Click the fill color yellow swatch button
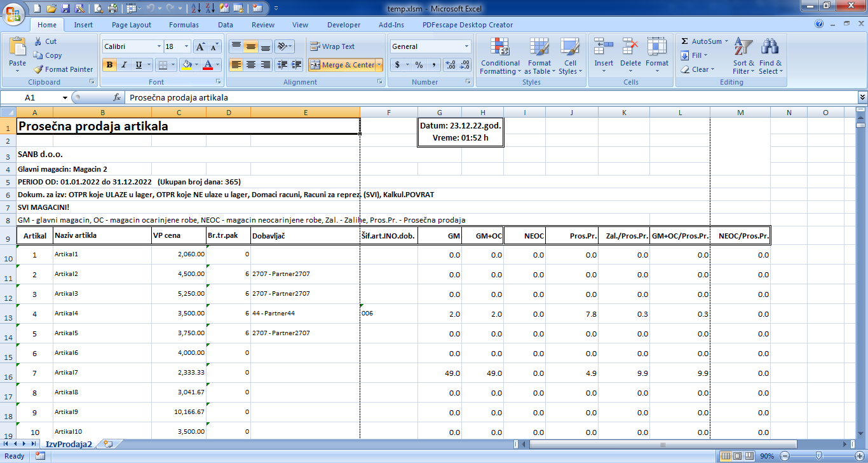868x463 pixels. [x=186, y=64]
